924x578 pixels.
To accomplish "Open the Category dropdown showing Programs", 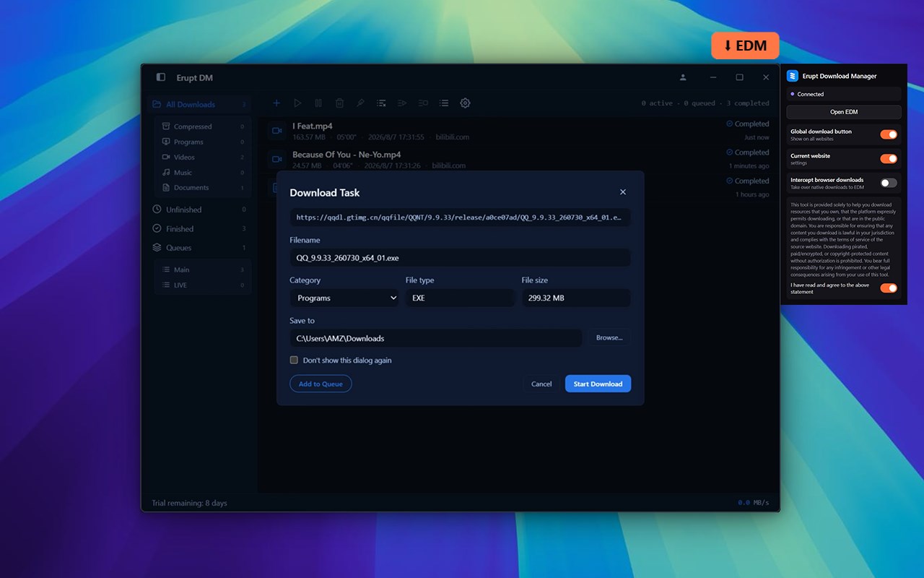I will coord(344,298).
